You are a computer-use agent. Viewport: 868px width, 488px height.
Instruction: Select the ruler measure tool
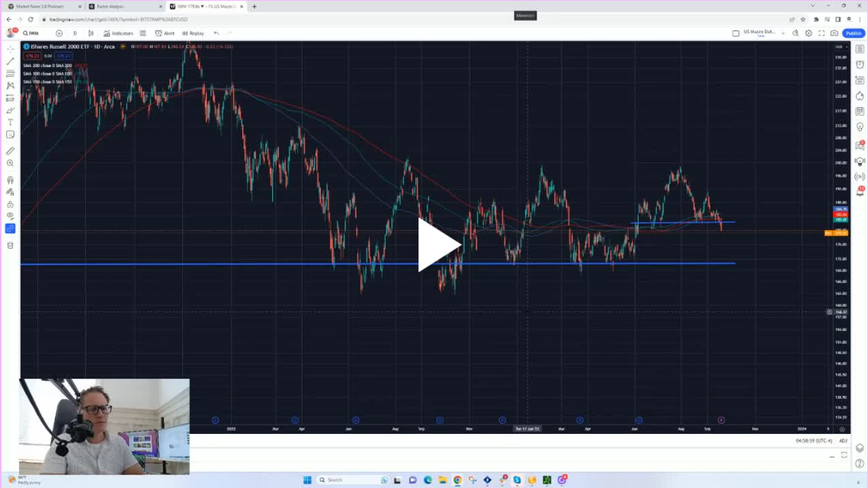tap(10, 151)
